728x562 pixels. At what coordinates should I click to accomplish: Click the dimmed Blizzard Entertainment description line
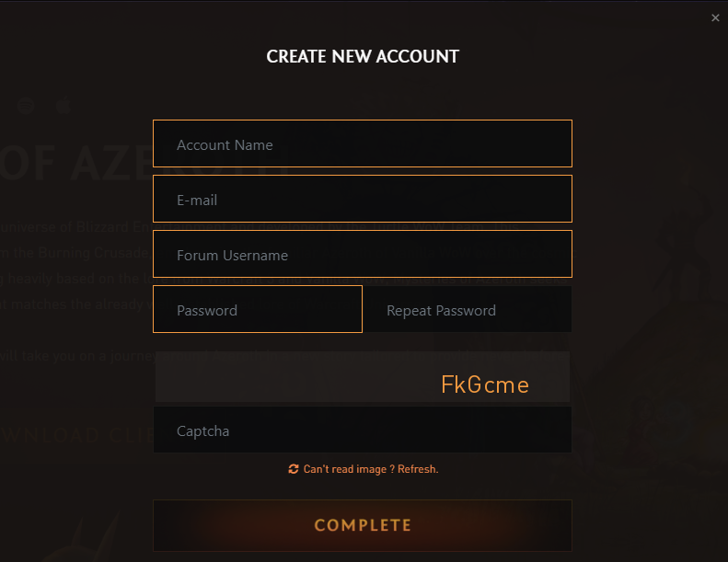pyautogui.click(x=74, y=226)
